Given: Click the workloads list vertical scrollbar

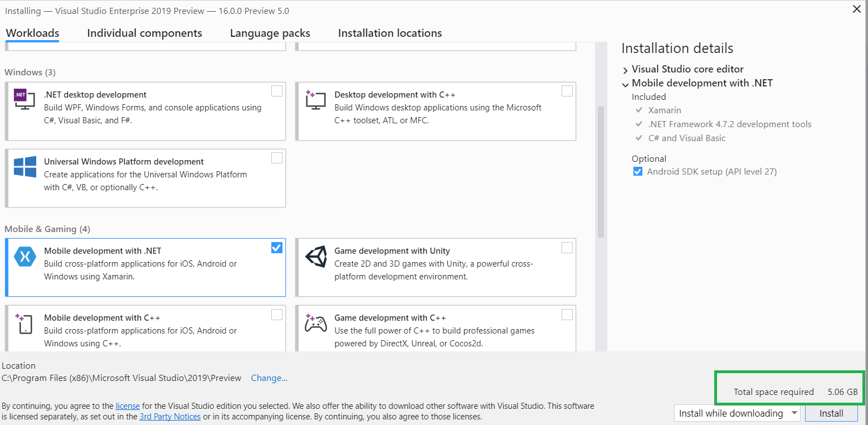Looking at the screenshot, I should (x=601, y=167).
